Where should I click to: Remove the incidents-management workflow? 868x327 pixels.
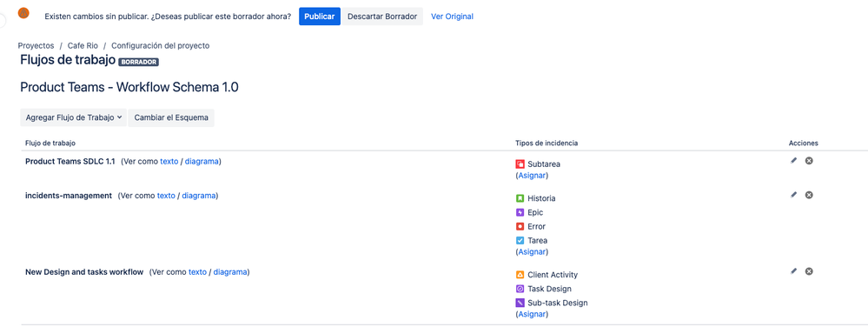click(x=809, y=195)
